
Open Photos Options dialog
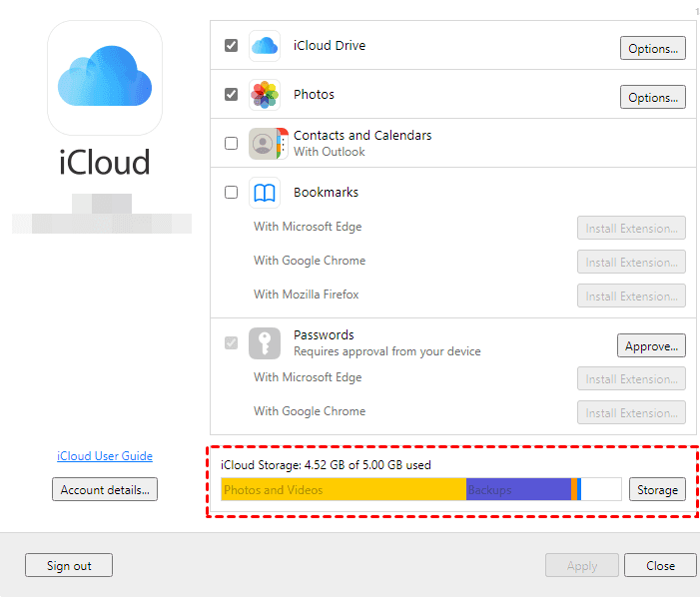653,97
